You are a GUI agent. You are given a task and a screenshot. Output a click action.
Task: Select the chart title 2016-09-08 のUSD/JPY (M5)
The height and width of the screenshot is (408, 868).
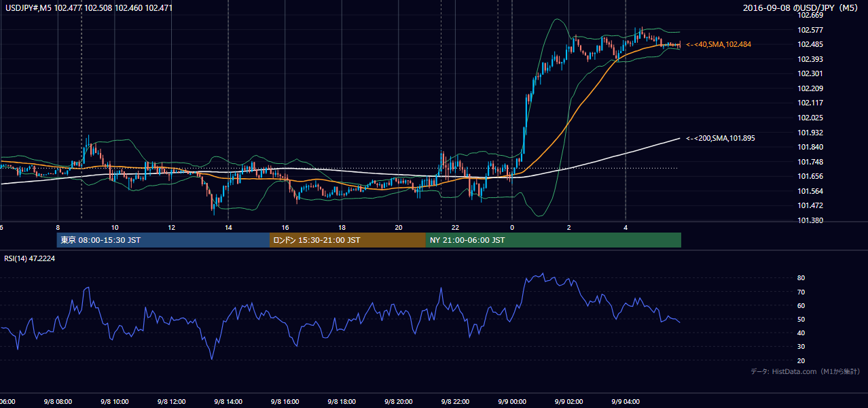[x=801, y=8]
